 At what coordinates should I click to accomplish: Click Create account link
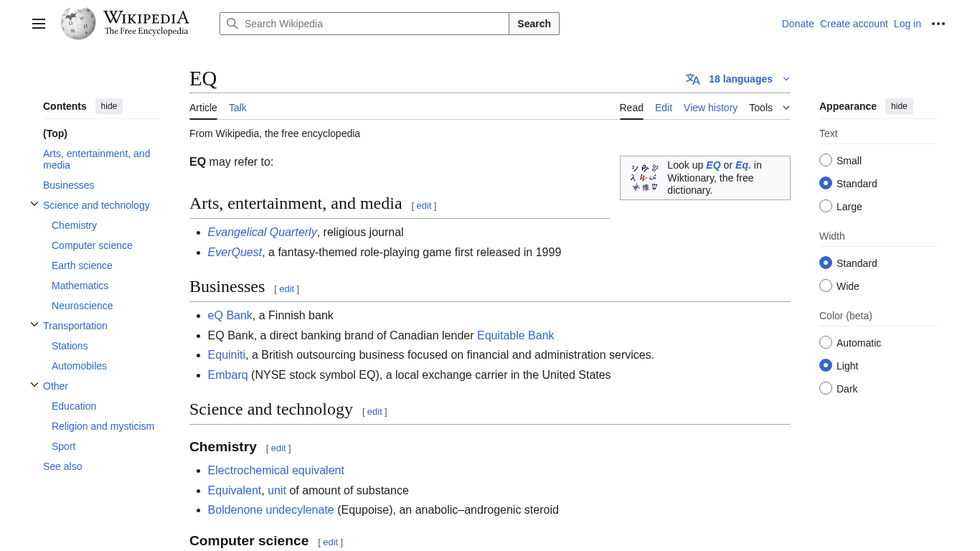(x=854, y=24)
